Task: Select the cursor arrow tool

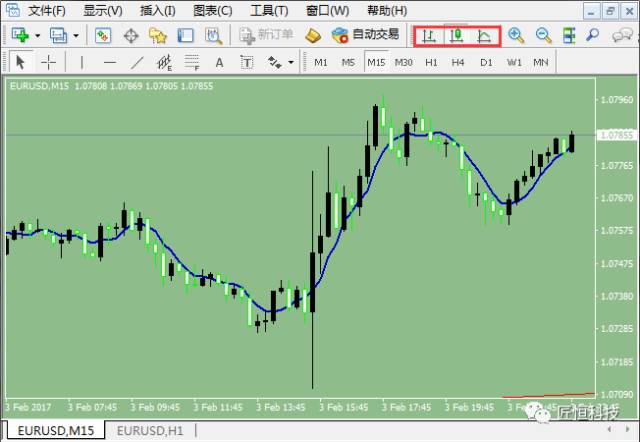Action: coord(19,62)
